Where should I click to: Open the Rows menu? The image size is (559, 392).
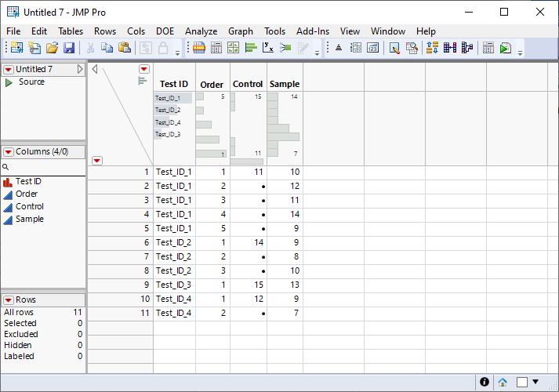pyautogui.click(x=105, y=31)
